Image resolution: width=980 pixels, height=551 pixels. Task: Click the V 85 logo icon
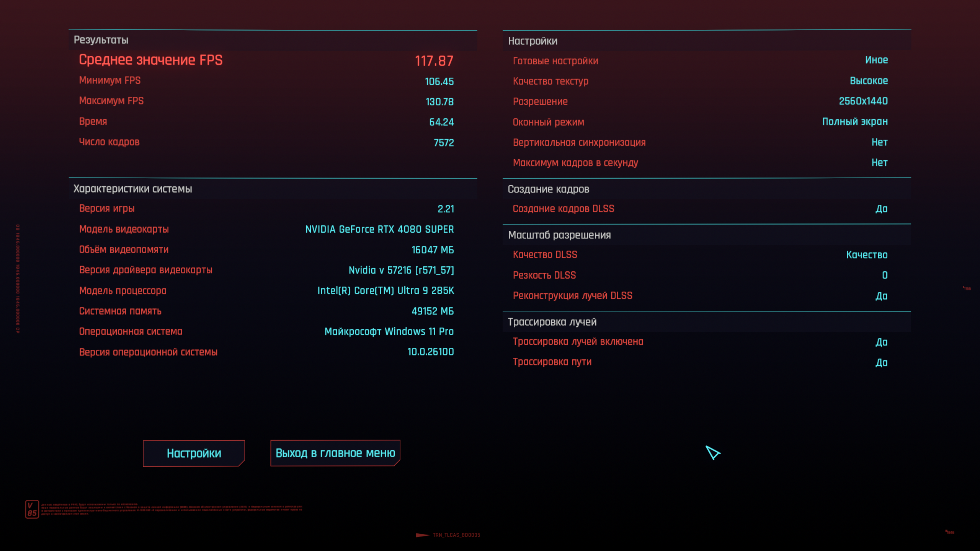tap(32, 509)
